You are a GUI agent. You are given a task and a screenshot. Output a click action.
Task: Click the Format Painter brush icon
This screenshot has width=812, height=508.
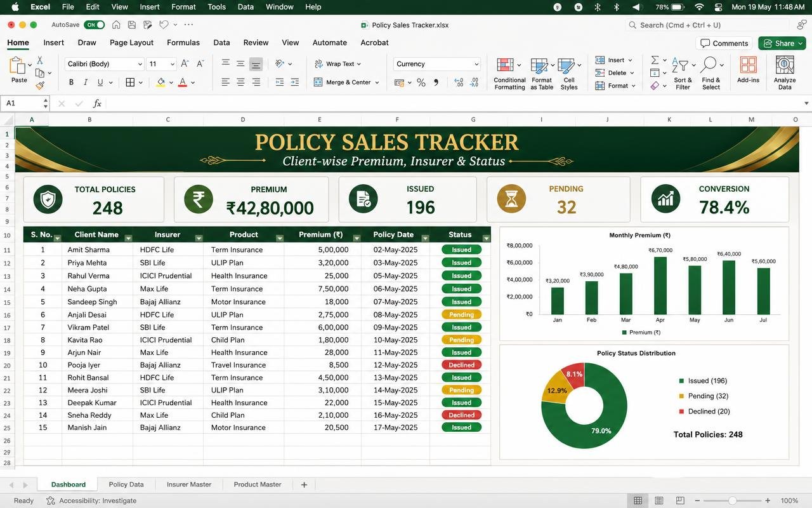(40, 85)
